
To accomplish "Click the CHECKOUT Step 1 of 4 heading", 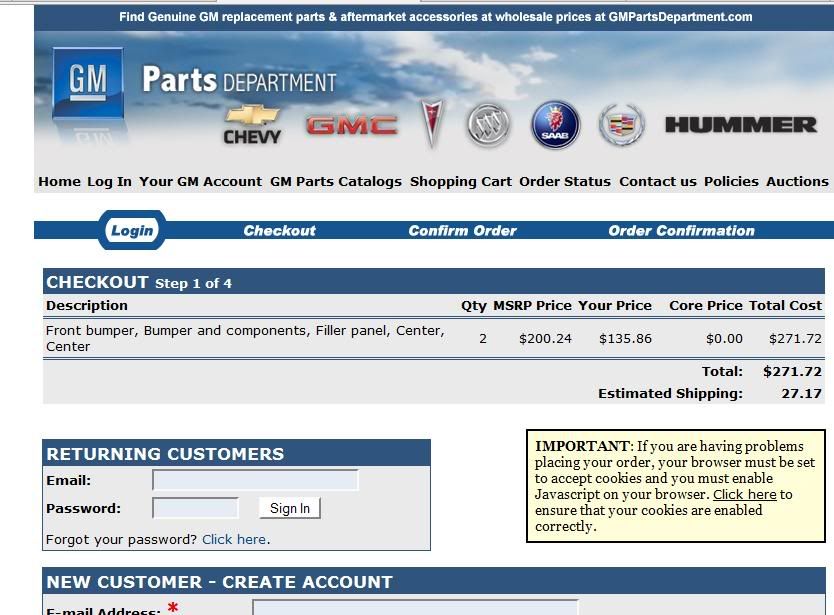I will (x=139, y=282).
